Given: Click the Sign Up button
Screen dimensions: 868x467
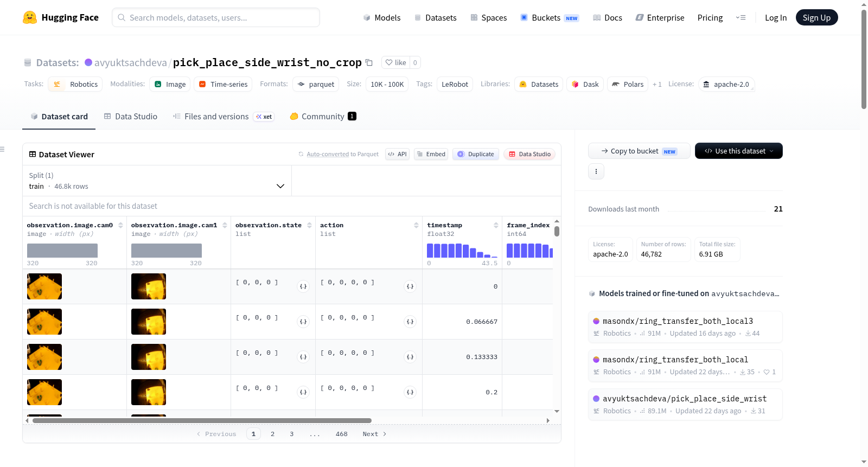Looking at the screenshot, I should point(816,17).
